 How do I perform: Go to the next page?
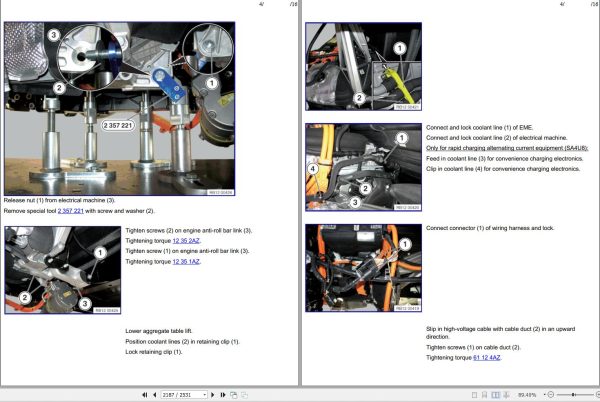coord(213,395)
